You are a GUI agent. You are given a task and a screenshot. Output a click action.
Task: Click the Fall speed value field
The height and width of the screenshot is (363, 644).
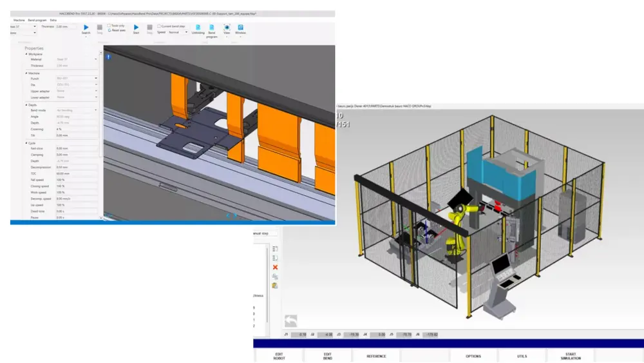pos(77,180)
